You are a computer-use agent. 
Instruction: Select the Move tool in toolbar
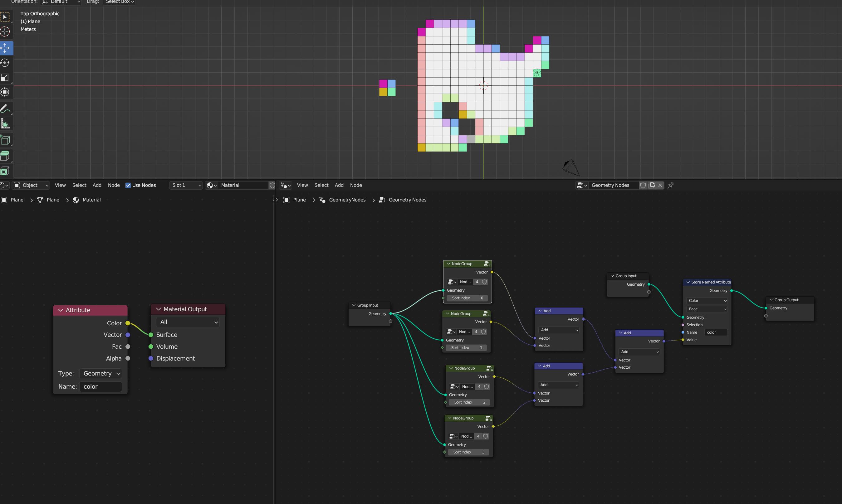[7, 47]
